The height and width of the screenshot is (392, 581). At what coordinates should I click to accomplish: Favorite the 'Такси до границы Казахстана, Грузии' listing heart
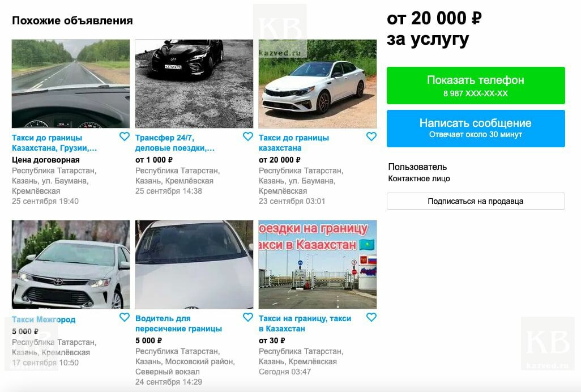[x=125, y=137]
